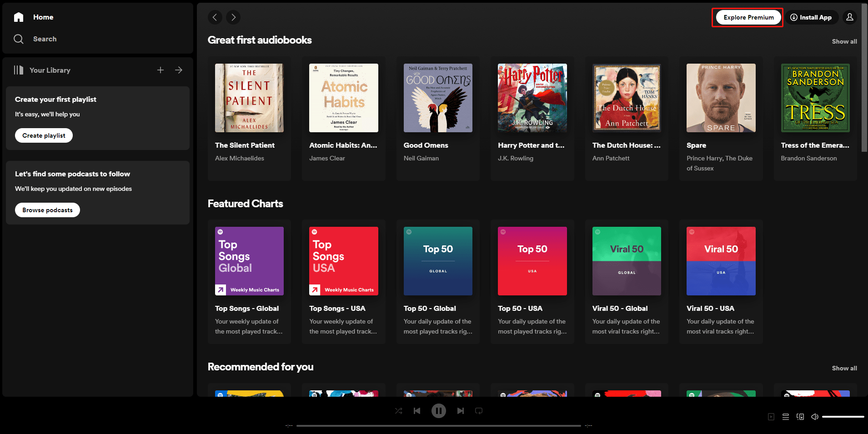Open Now Playing view icon

tap(771, 417)
